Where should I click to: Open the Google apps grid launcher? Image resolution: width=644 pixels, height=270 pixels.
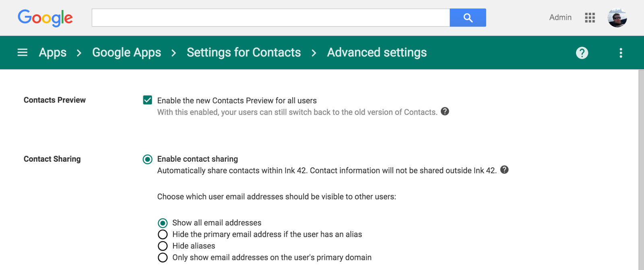[590, 18]
